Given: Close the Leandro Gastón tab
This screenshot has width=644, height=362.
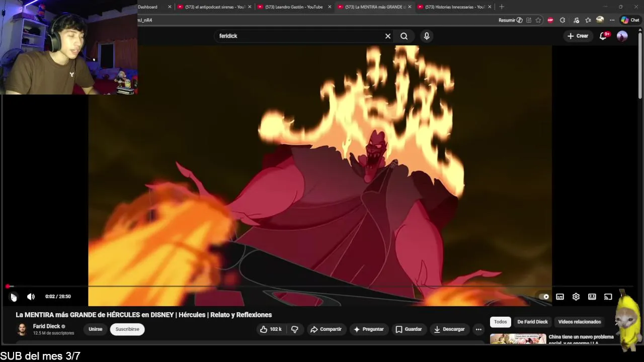Looking at the screenshot, I should (330, 7).
